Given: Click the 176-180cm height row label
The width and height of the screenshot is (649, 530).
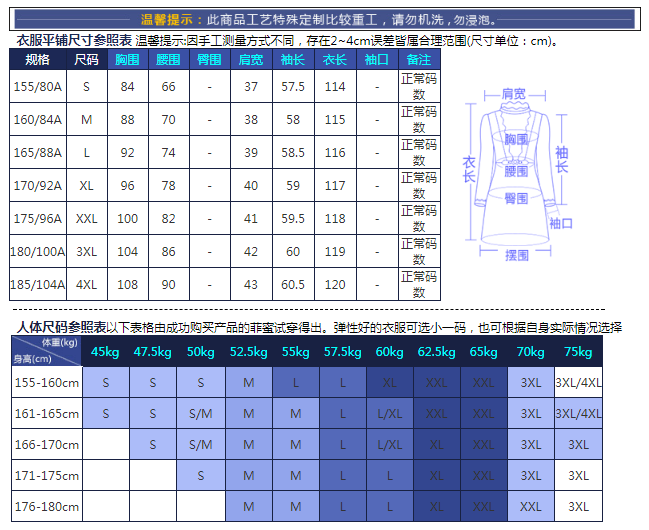Looking at the screenshot, I should [x=46, y=506].
